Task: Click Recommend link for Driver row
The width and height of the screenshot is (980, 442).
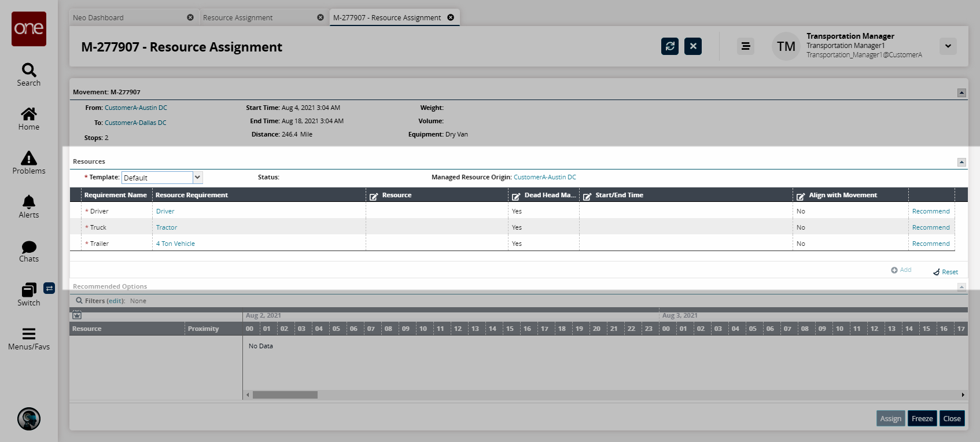Action: click(x=930, y=211)
